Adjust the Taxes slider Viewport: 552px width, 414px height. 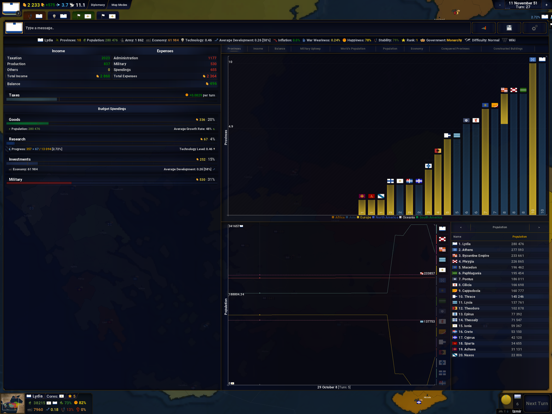[112, 100]
